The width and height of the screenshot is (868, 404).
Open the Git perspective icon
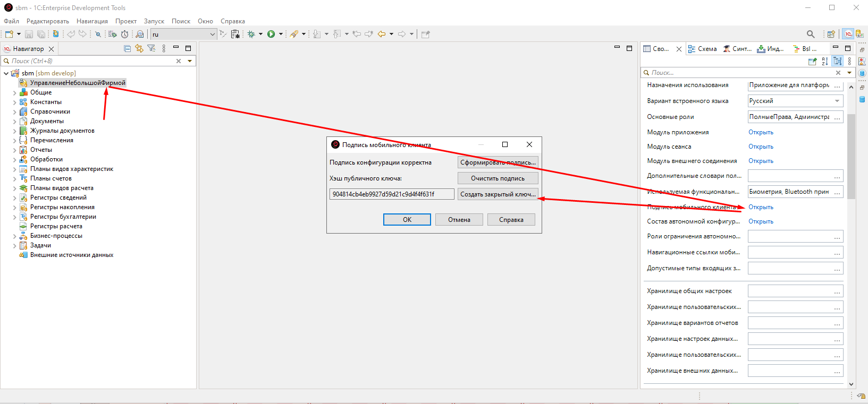click(860, 34)
